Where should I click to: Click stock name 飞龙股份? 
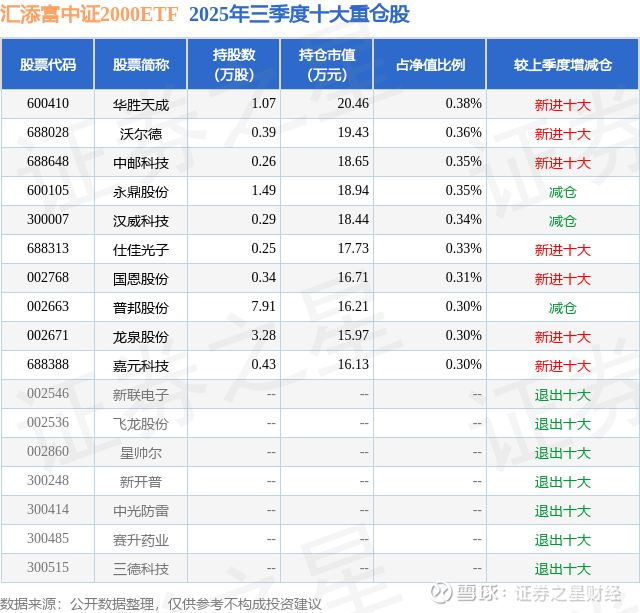point(141,424)
